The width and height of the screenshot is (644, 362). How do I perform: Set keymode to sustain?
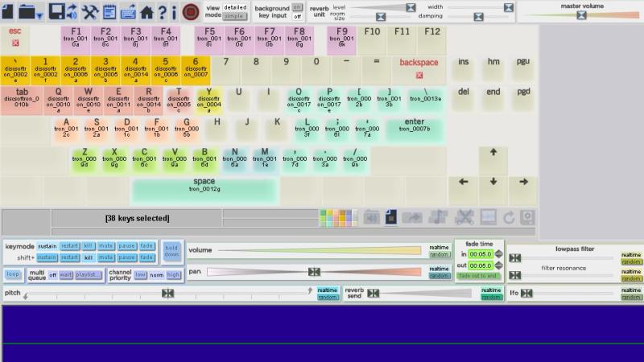coord(47,246)
